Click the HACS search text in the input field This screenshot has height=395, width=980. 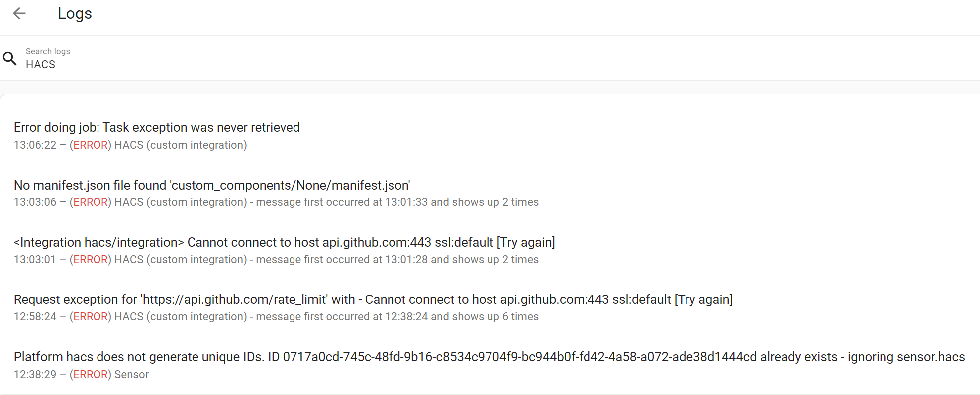pyautogui.click(x=40, y=64)
